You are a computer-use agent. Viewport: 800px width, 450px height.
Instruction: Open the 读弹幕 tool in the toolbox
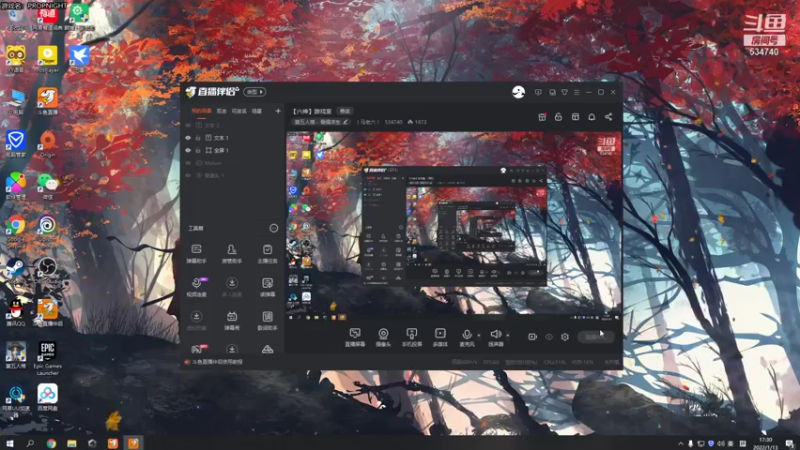click(267, 287)
